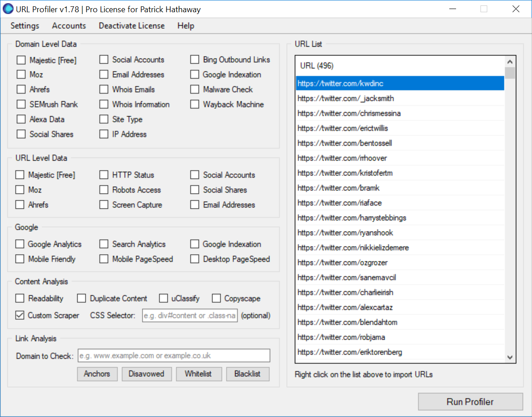The width and height of the screenshot is (532, 417).
Task: Enable Majestic [Free] domain level data
Action: point(21,60)
